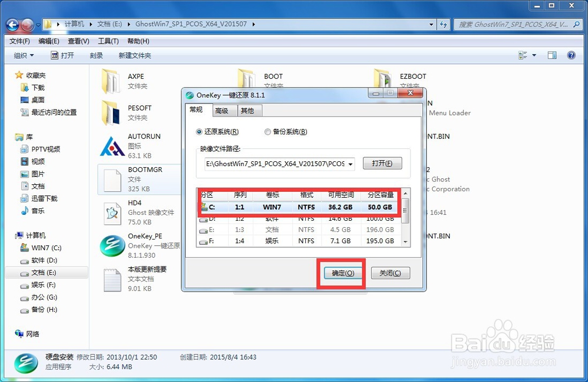The height and width of the screenshot is (382, 588).
Task: Click the Explorer back navigation arrow
Action: [12, 25]
